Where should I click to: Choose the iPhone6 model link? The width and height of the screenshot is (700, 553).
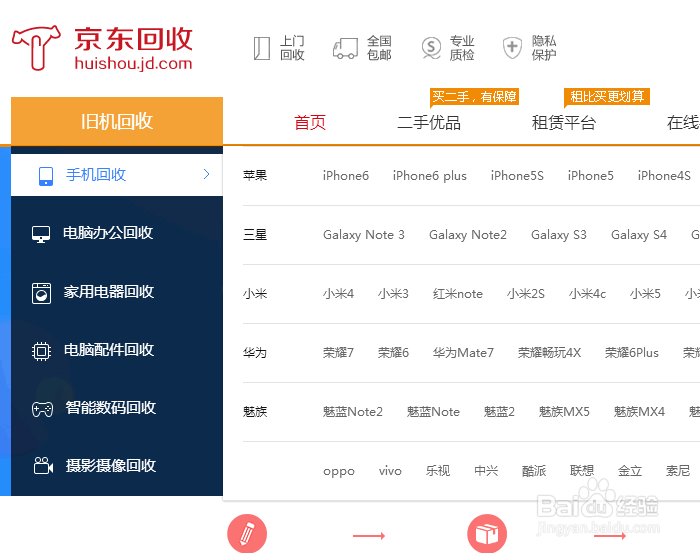(x=346, y=176)
